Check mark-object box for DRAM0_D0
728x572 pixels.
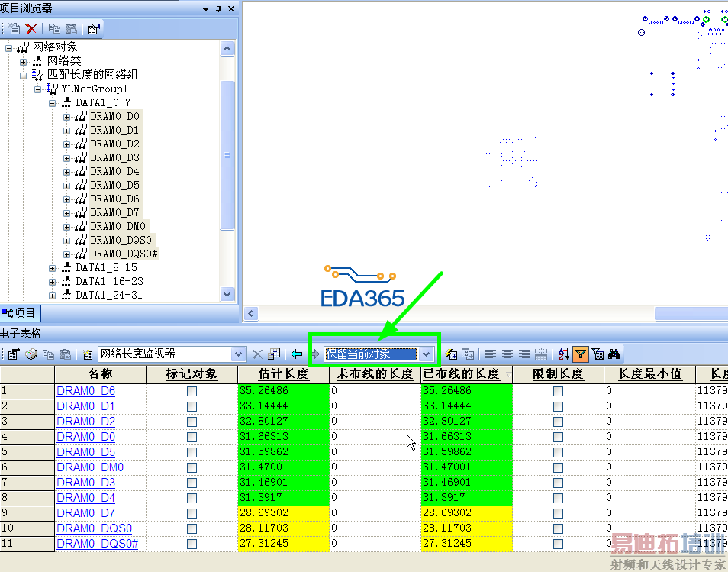(x=192, y=438)
